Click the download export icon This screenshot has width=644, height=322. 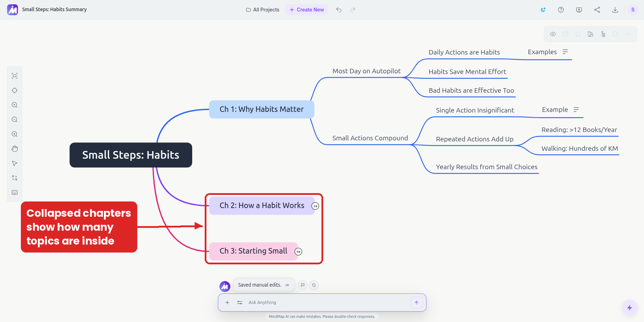[x=615, y=10]
